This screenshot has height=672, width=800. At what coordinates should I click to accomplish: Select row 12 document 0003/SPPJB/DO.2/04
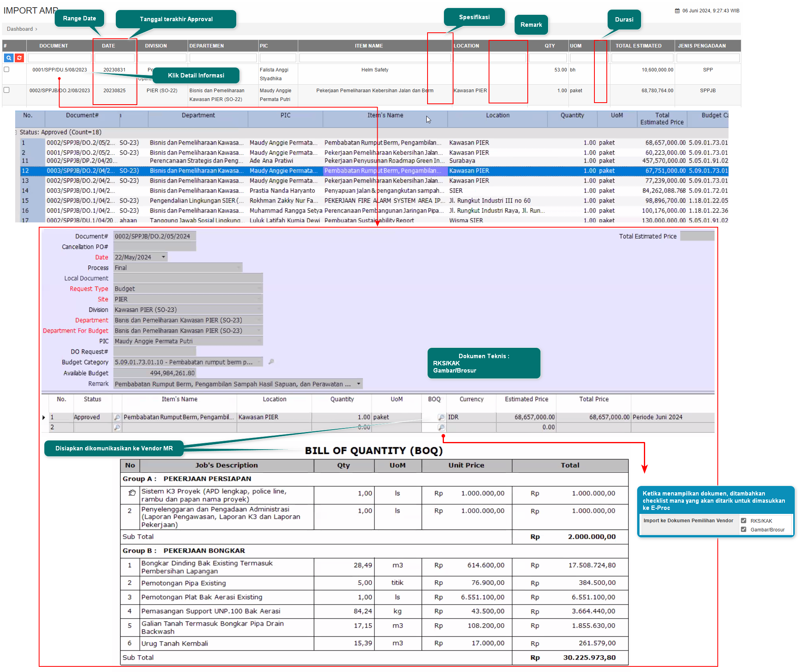(80, 171)
